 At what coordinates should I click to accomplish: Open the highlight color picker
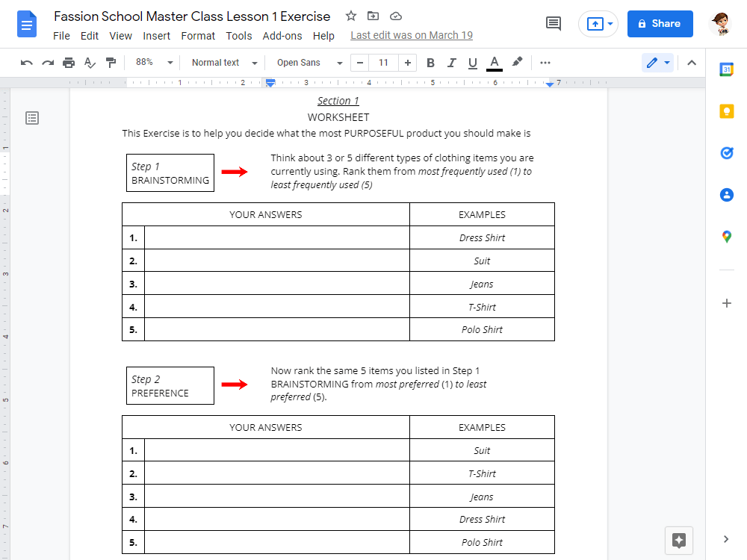517,62
